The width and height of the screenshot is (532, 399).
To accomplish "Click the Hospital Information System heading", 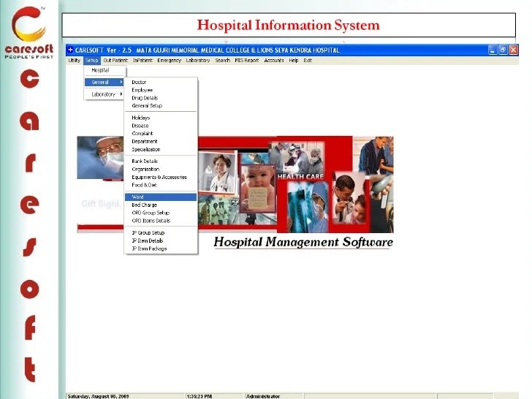I will pos(289,25).
